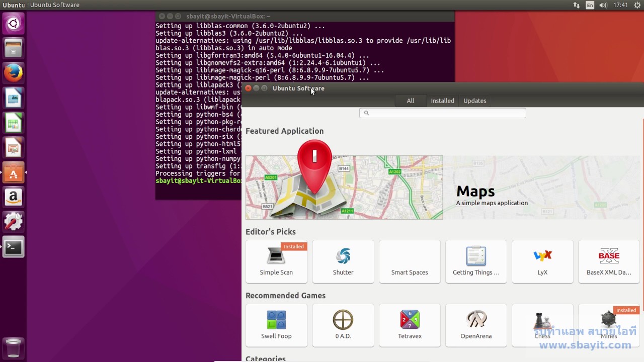Click the terminal window title bar
The image size is (644, 362).
pos(305,16)
